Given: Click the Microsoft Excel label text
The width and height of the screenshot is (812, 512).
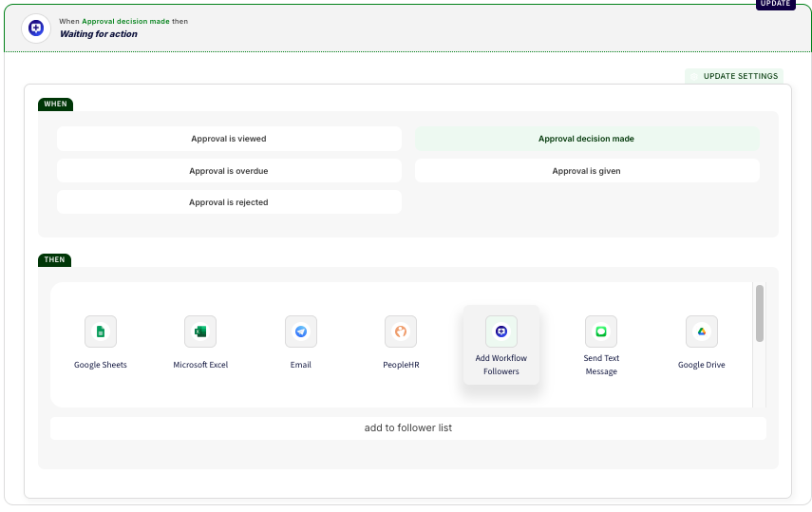Looking at the screenshot, I should (200, 365).
